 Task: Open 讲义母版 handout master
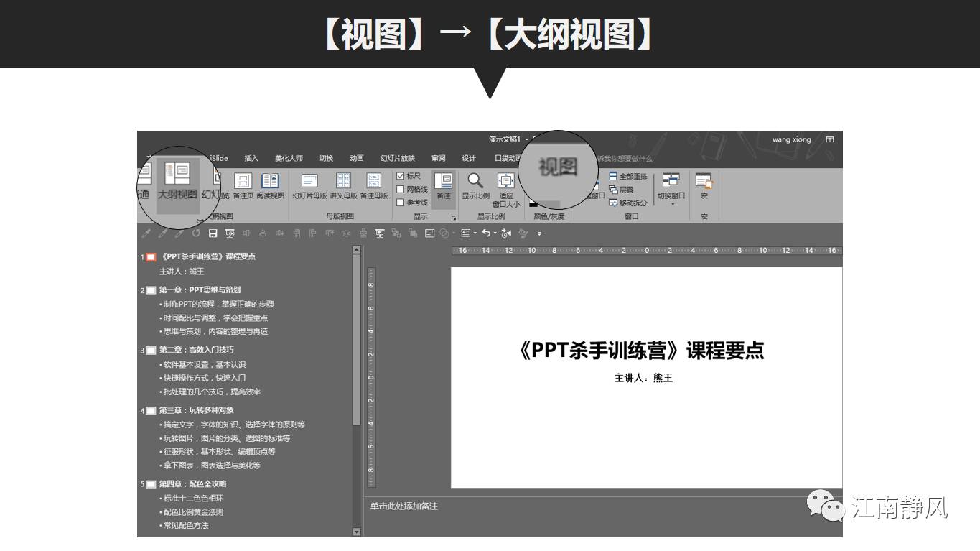(343, 186)
